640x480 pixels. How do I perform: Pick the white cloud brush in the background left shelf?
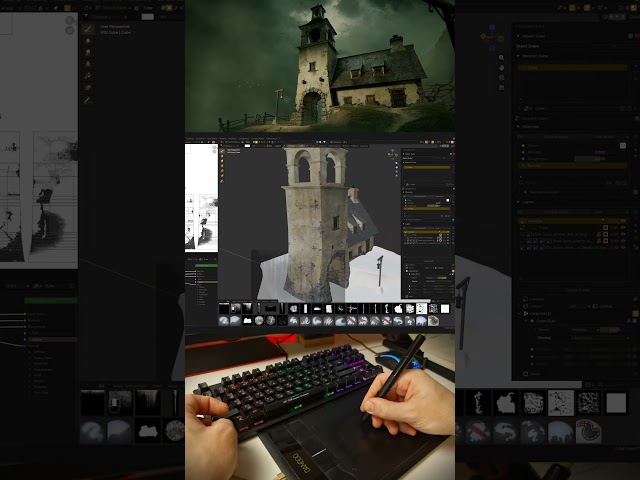148,431
